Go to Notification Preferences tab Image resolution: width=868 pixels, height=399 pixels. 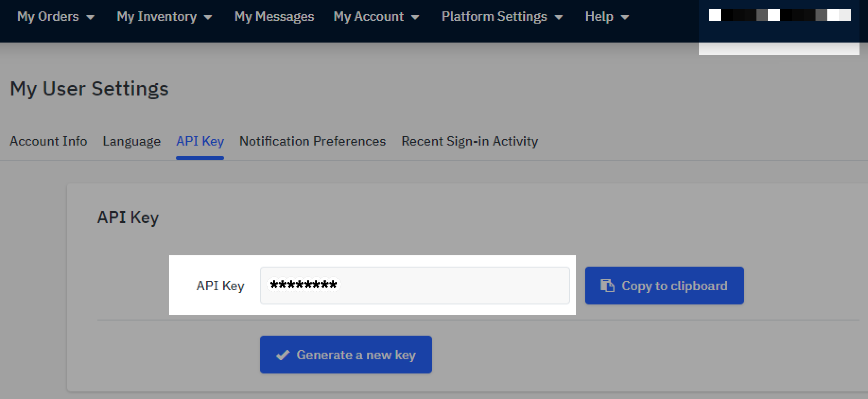pos(312,141)
